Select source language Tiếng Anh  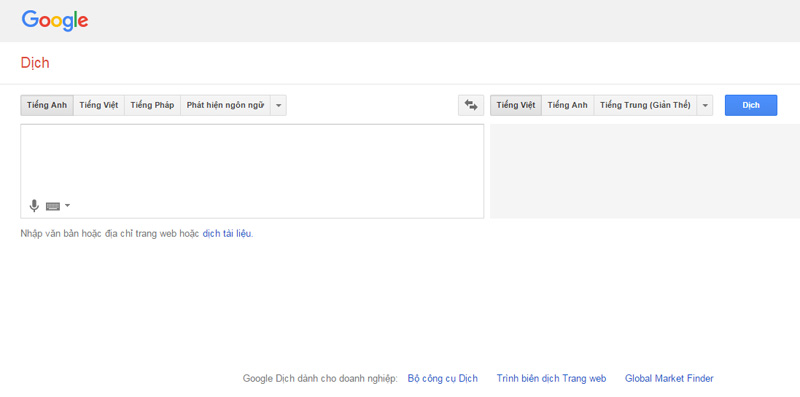click(47, 105)
